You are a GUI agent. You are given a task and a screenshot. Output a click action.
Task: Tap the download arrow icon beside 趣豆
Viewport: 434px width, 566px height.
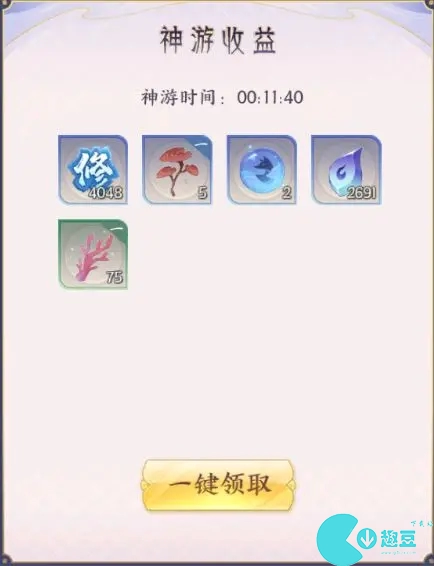[x=367, y=539]
